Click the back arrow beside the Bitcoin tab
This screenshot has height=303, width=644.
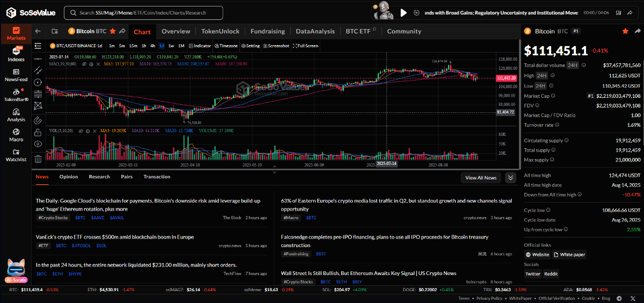pyautogui.click(x=38, y=32)
